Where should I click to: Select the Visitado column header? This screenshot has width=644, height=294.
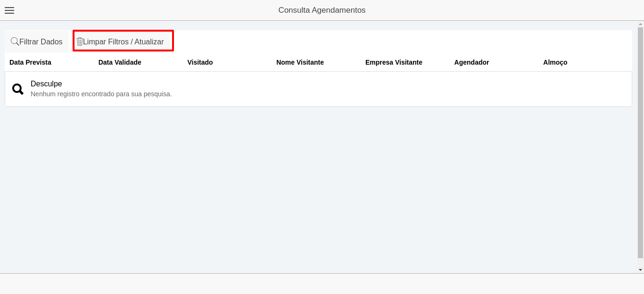pos(200,62)
